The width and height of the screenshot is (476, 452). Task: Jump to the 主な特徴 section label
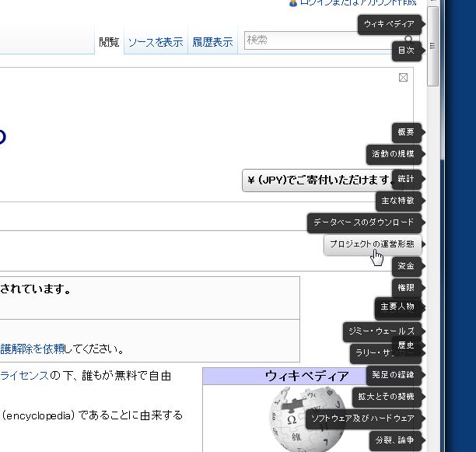[x=398, y=201]
